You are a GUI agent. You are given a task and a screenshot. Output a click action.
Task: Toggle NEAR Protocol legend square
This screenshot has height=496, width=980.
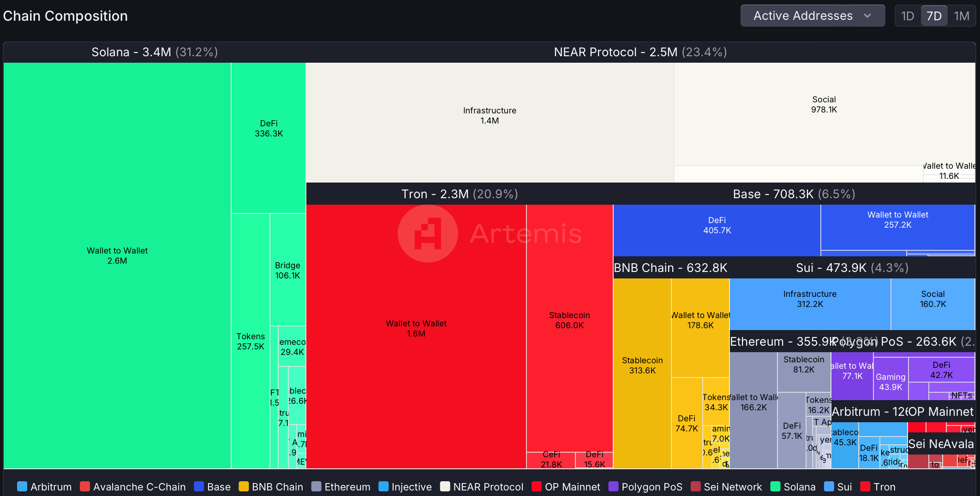445,487
